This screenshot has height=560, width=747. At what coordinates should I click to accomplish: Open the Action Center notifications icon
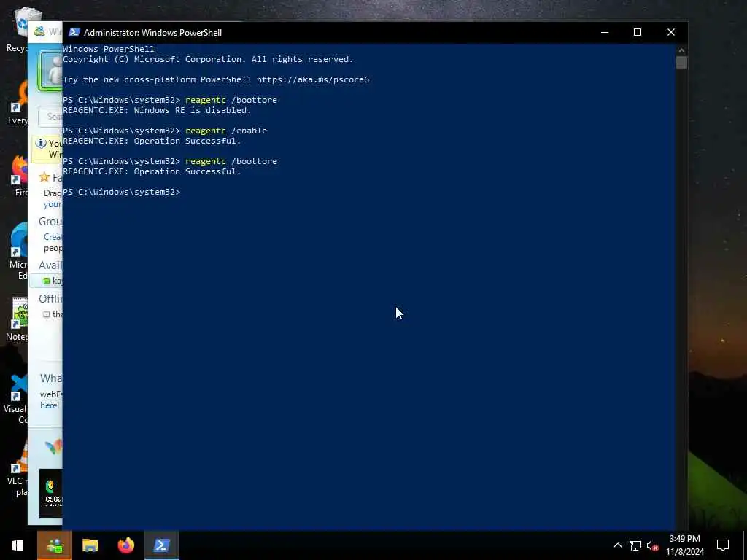[723, 545]
